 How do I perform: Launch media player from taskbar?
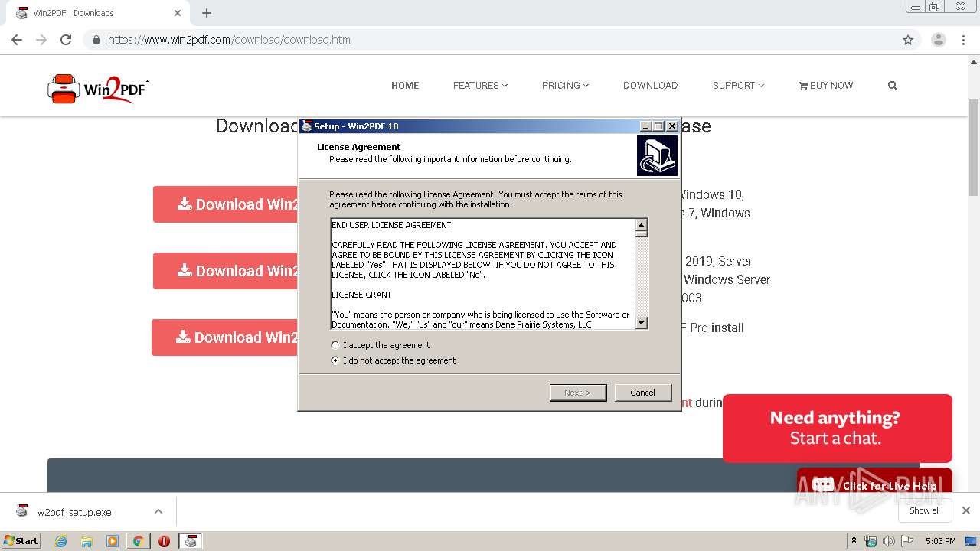[113, 541]
